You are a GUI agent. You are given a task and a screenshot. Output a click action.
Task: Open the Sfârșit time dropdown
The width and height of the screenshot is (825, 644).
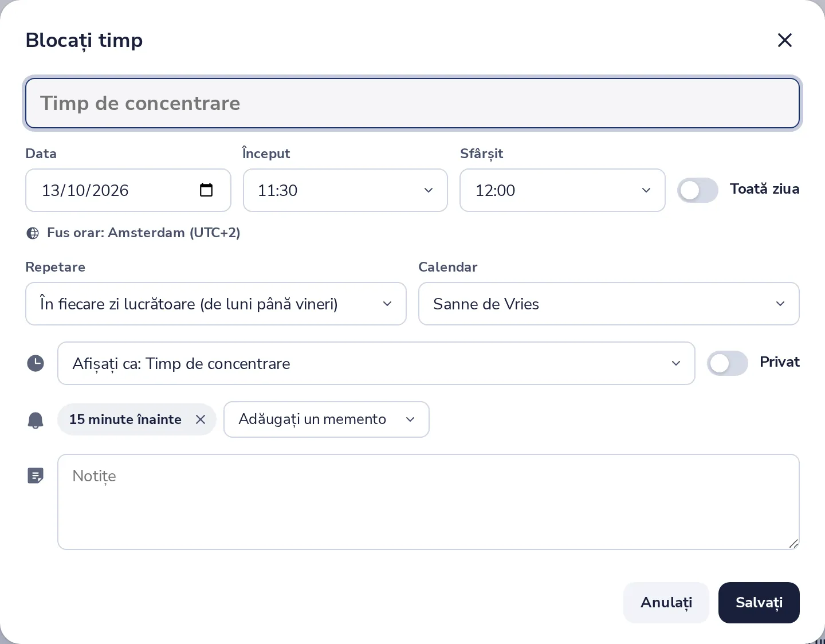[563, 190]
